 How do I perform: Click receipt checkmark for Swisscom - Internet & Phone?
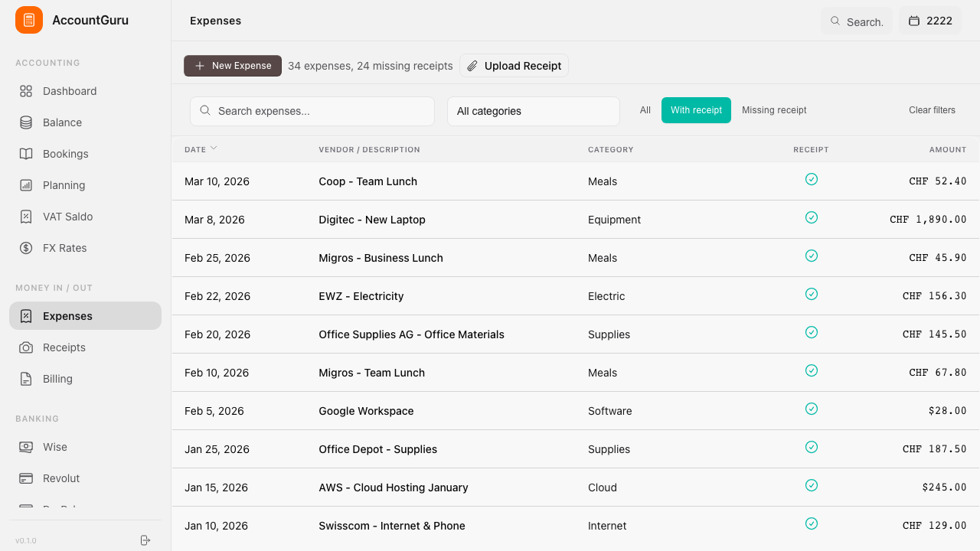point(812,523)
